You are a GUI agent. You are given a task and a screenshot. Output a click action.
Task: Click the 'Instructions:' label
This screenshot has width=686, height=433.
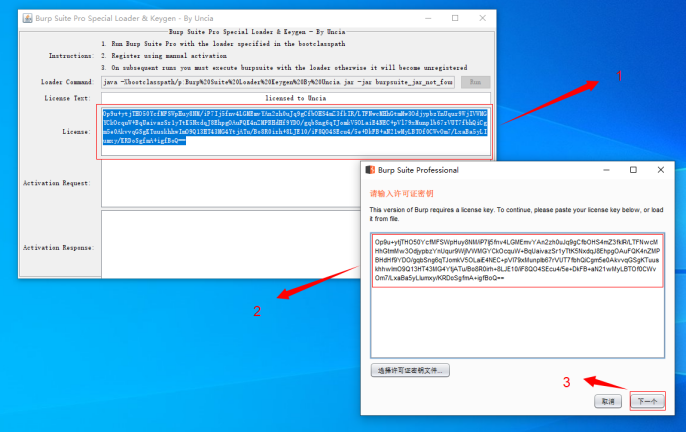click(x=71, y=56)
